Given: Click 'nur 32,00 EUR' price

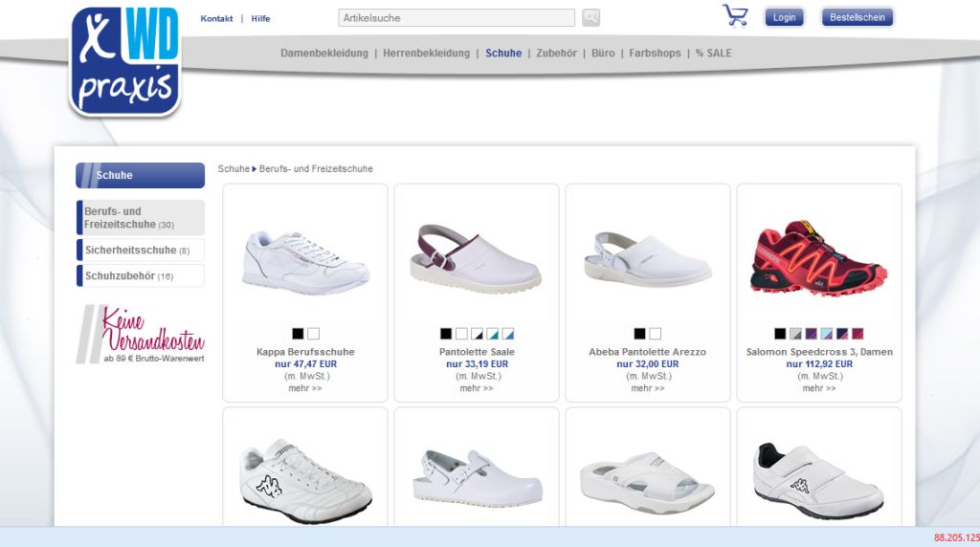Looking at the screenshot, I should coord(648,364).
